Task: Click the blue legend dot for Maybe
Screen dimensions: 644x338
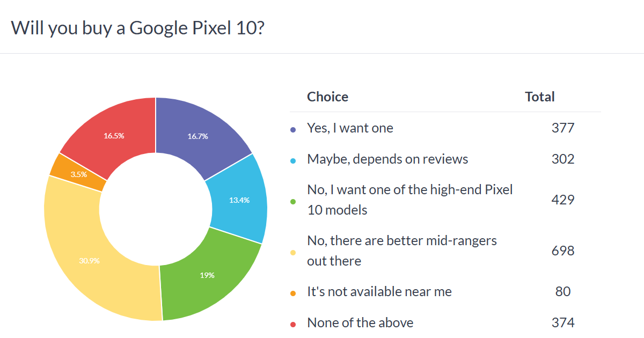Action: click(292, 160)
